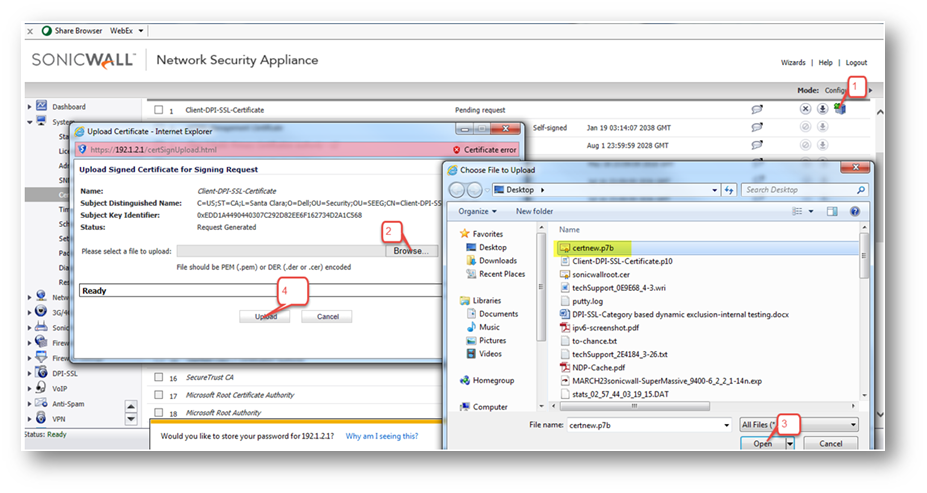Select the putty.log file
The image size is (927, 493).
pos(581,301)
